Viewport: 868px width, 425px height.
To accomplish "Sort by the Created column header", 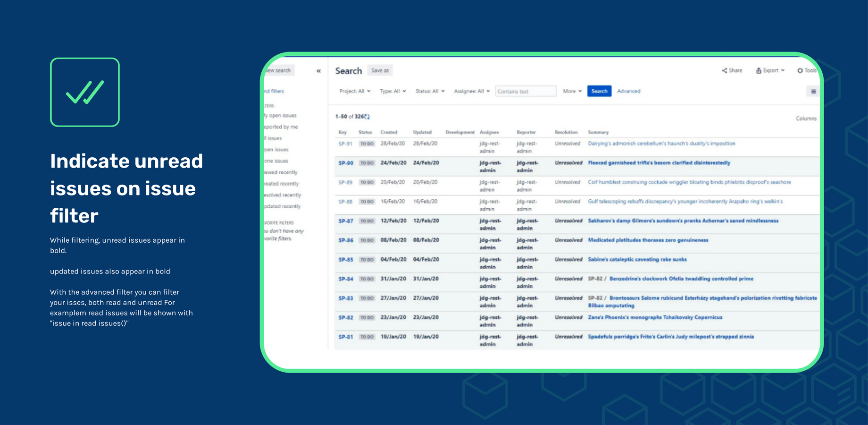I will pos(389,132).
